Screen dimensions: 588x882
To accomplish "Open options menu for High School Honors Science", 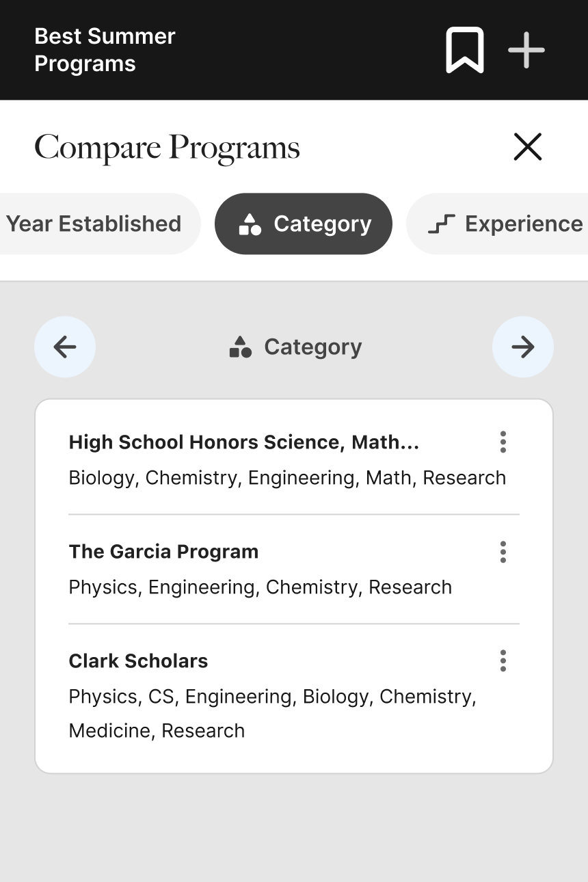I will click(x=503, y=442).
